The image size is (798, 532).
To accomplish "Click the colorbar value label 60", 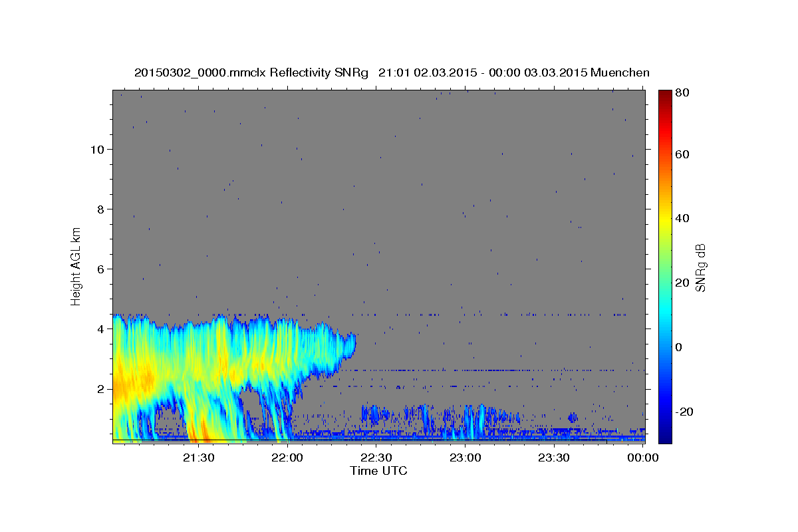I will pyautogui.click(x=682, y=154).
